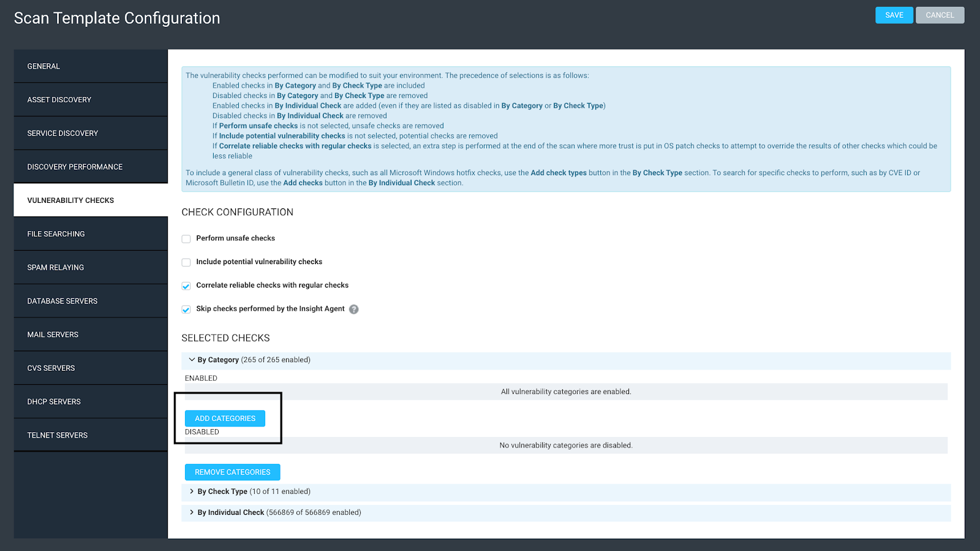Open Discovery Performance settings

(x=91, y=167)
